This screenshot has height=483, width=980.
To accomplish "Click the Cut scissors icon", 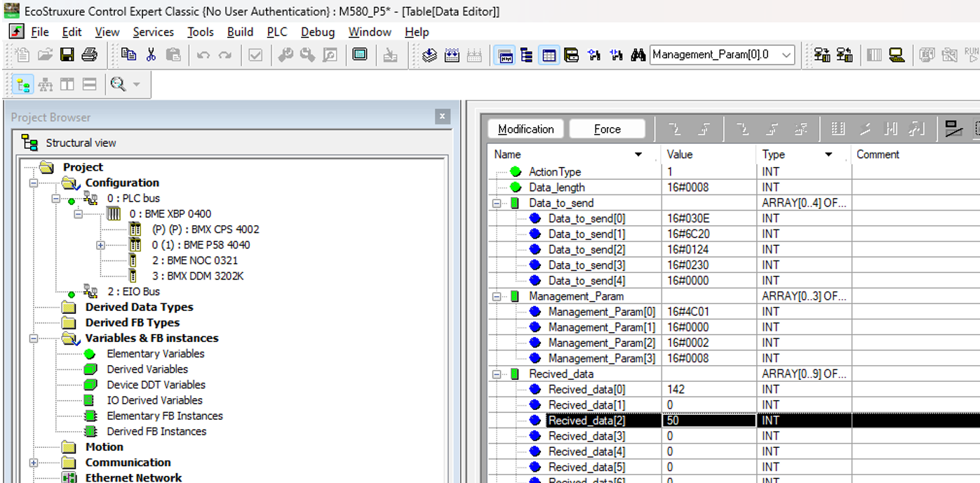I will point(151,55).
